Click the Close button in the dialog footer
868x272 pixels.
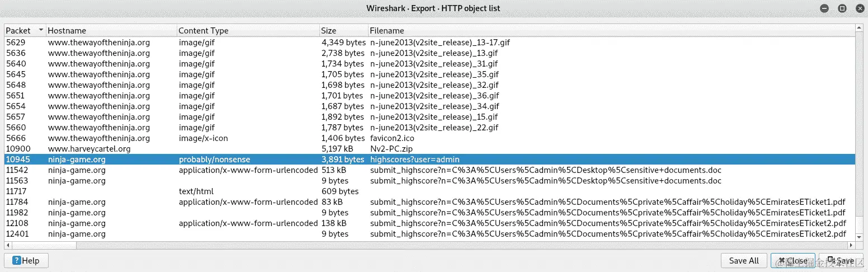pyautogui.click(x=792, y=261)
